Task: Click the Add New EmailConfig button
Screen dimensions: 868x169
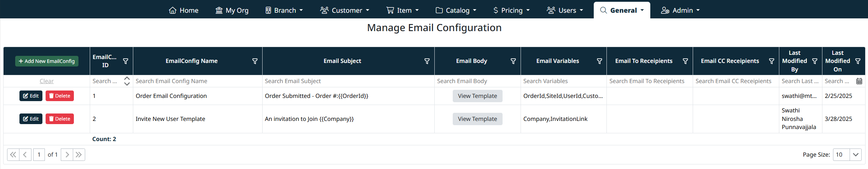Action: [47, 61]
